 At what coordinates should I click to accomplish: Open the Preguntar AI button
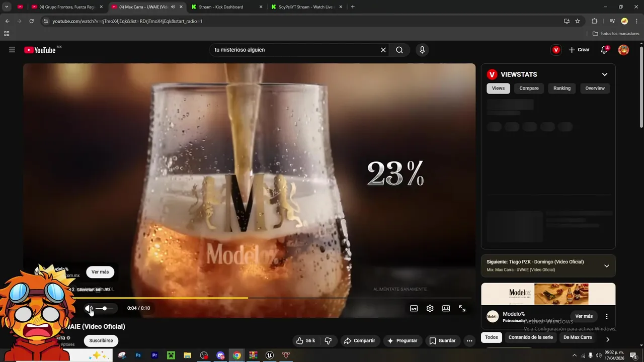tap(402, 340)
